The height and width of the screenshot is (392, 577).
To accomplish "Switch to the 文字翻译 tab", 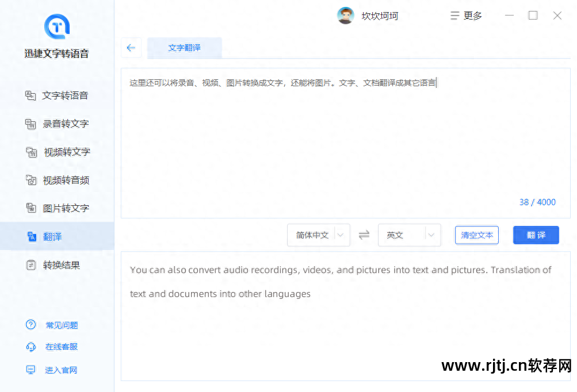I will pyautogui.click(x=184, y=48).
